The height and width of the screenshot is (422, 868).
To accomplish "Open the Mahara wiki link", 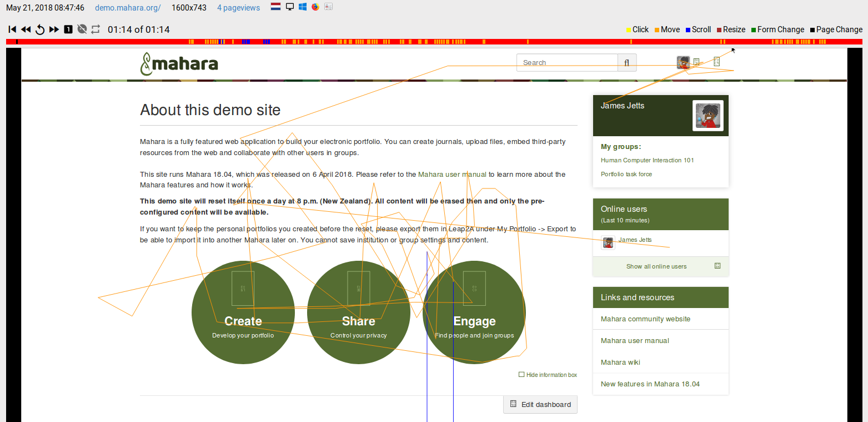I will 620,363.
